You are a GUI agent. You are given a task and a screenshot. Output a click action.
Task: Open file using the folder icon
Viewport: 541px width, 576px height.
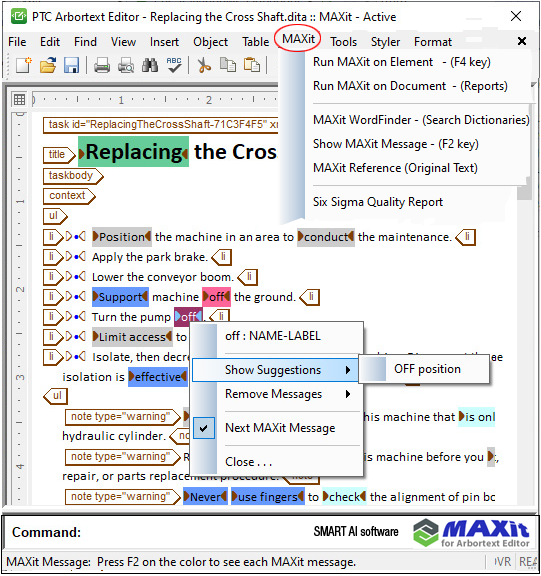coord(48,65)
